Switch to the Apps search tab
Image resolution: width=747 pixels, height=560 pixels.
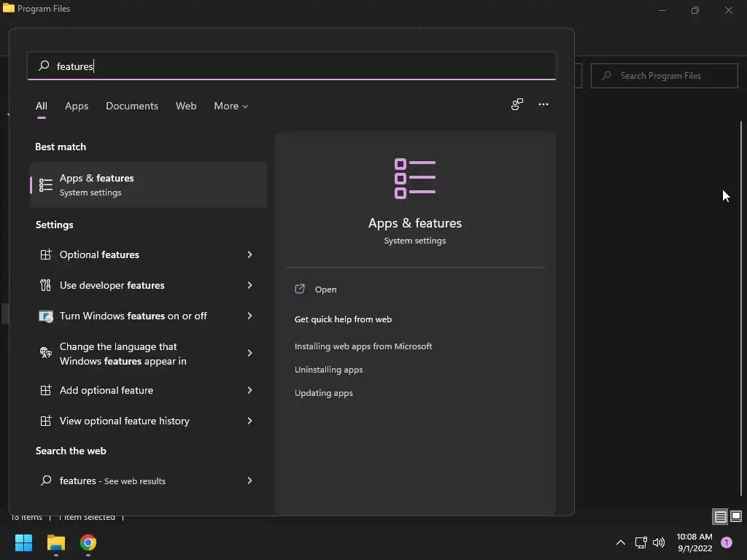click(77, 106)
